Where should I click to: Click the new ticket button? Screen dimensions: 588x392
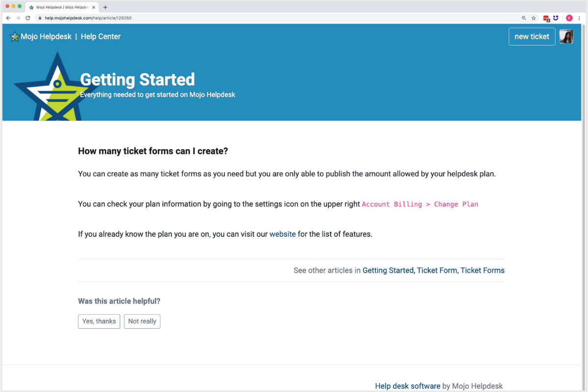coord(532,37)
